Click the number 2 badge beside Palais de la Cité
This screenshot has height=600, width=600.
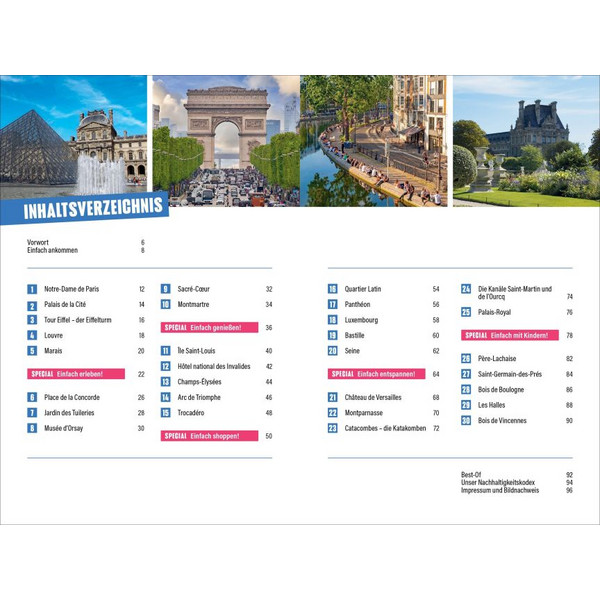click(32, 306)
